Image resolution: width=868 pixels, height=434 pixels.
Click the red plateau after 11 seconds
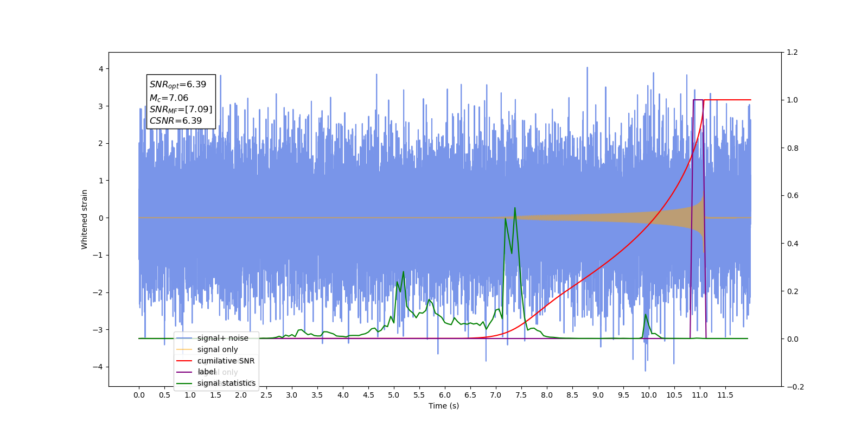(727, 100)
